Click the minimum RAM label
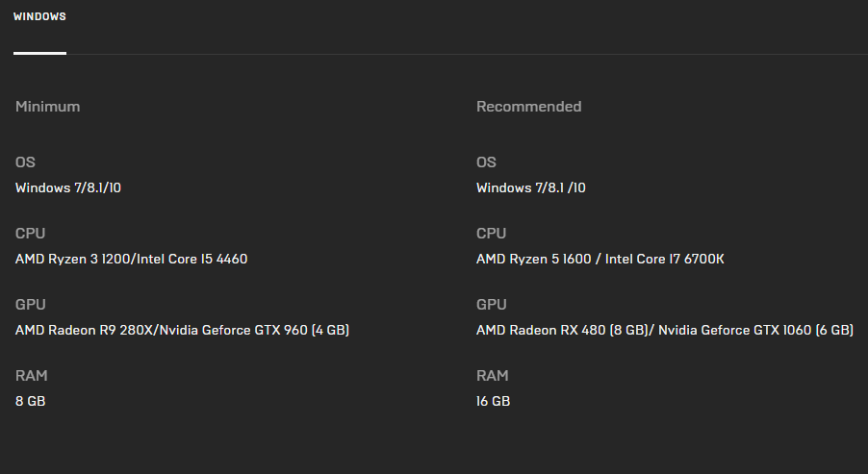Image resolution: width=868 pixels, height=474 pixels. pyautogui.click(x=32, y=375)
